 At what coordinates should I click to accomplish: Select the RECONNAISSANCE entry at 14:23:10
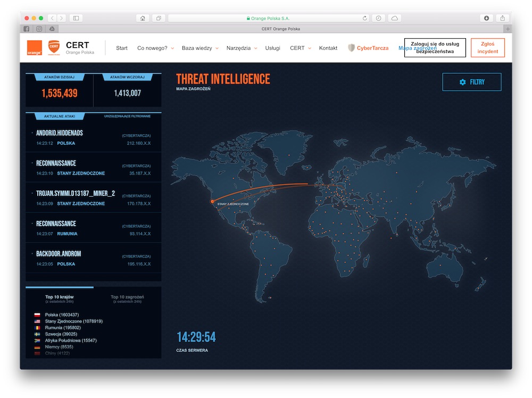[93, 168]
